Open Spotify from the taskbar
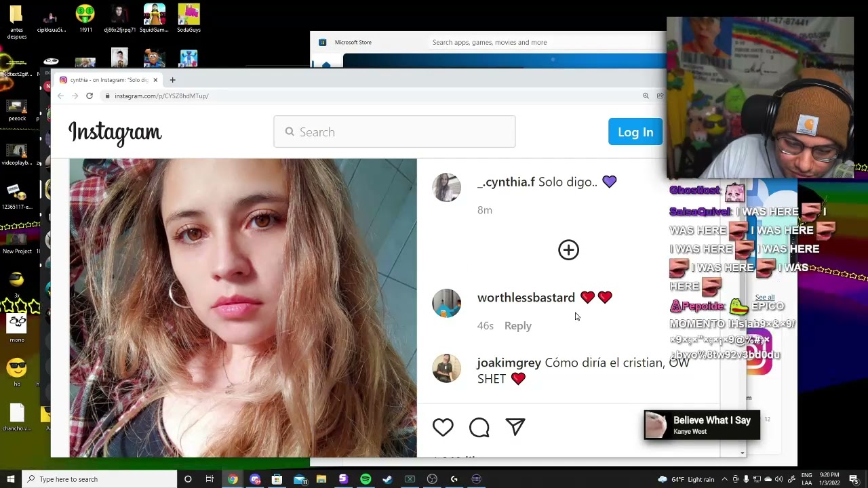Screen dimensions: 868x488 366,479
